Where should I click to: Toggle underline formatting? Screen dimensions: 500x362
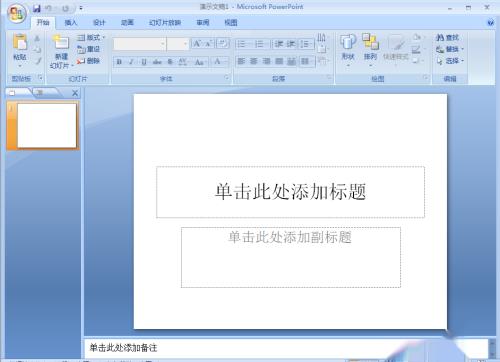click(144, 62)
